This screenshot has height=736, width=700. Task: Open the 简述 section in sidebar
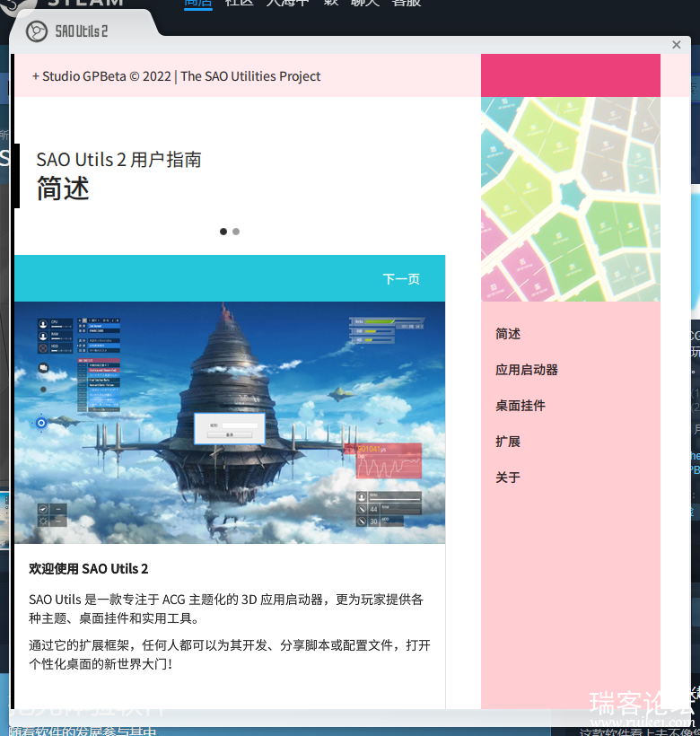click(x=508, y=334)
